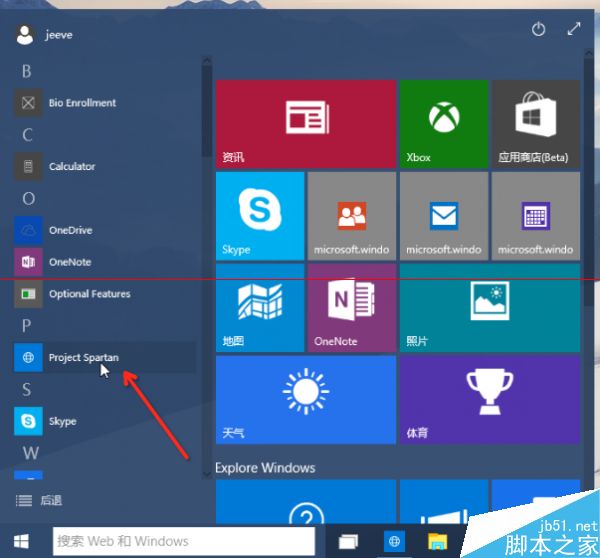The width and height of the screenshot is (600, 558).
Task: Open the Mail envelope tile
Action: click(x=444, y=216)
